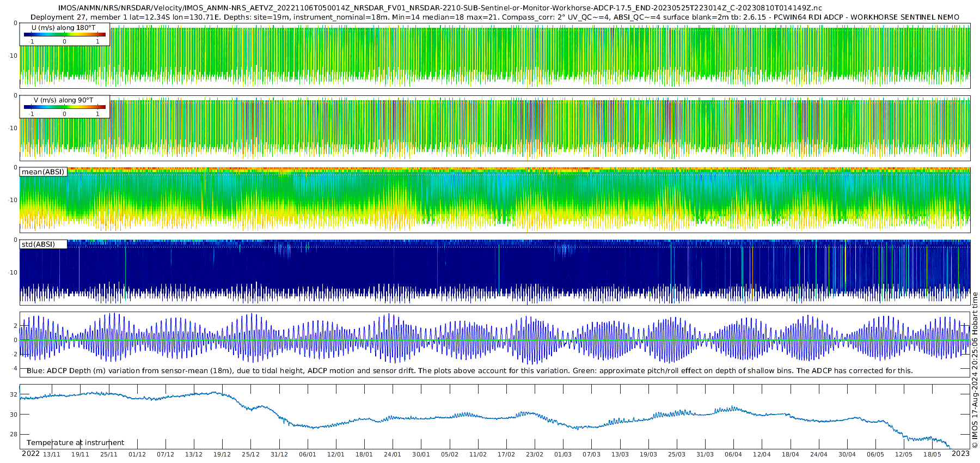
Task: Click the 2022 year label on time axis
Action: point(30,454)
